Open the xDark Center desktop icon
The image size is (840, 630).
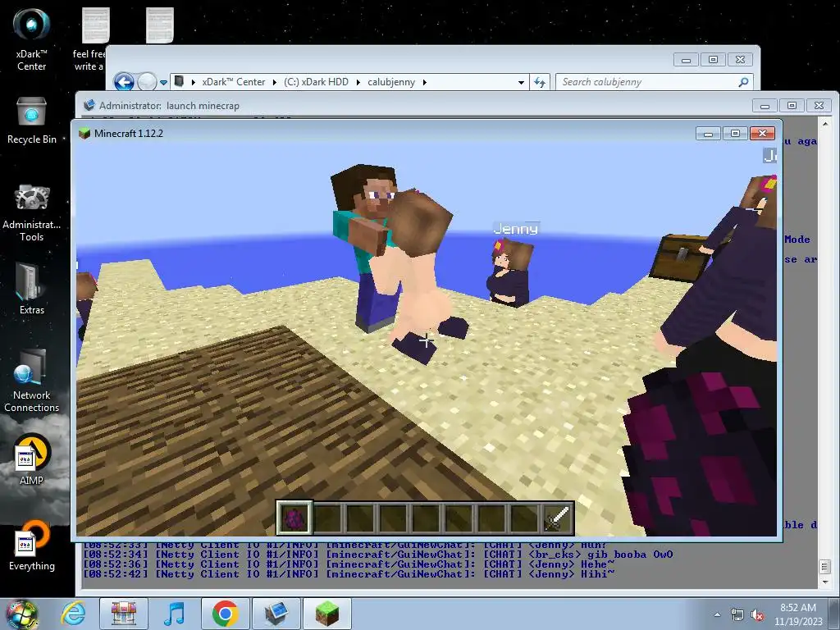pyautogui.click(x=31, y=39)
